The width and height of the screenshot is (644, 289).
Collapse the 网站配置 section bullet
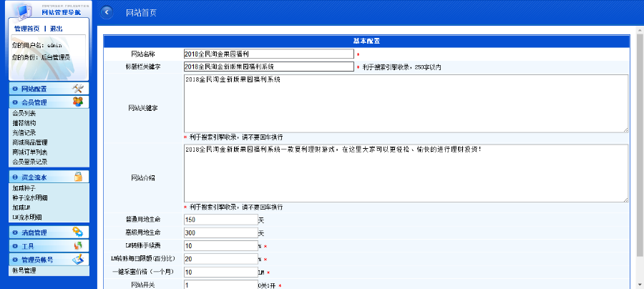[15, 89]
